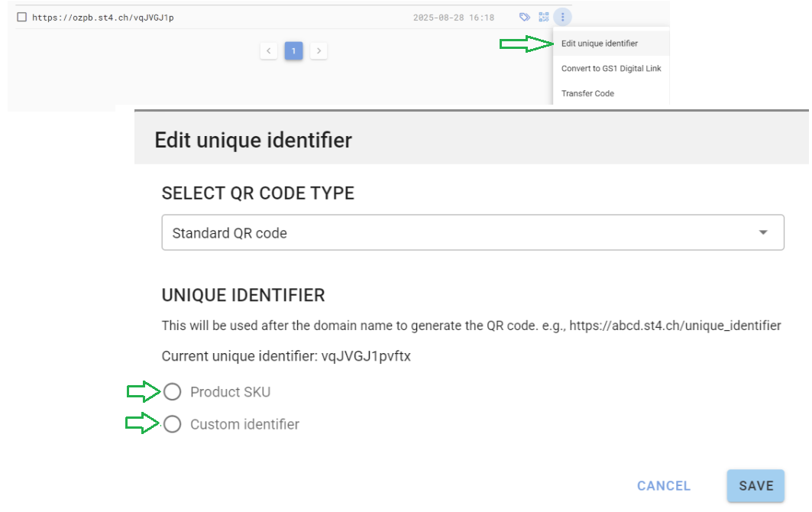Viewport: 812px width, 512px height.
Task: Click Transfer Code menu entry
Action: coord(587,93)
